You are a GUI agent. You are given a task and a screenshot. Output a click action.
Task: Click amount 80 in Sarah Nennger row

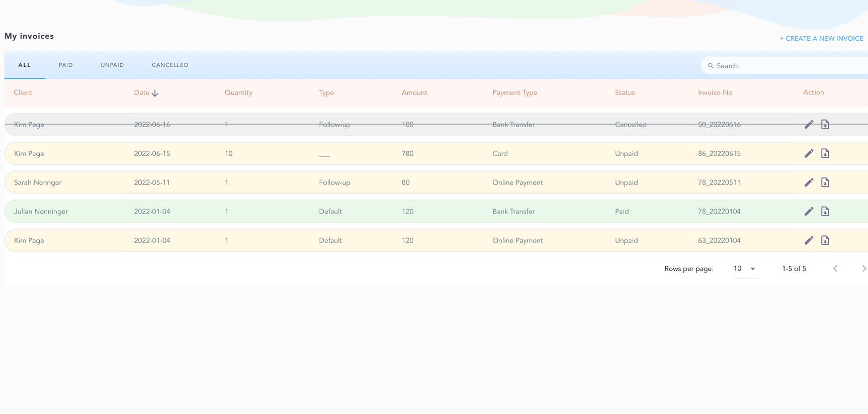405,182
